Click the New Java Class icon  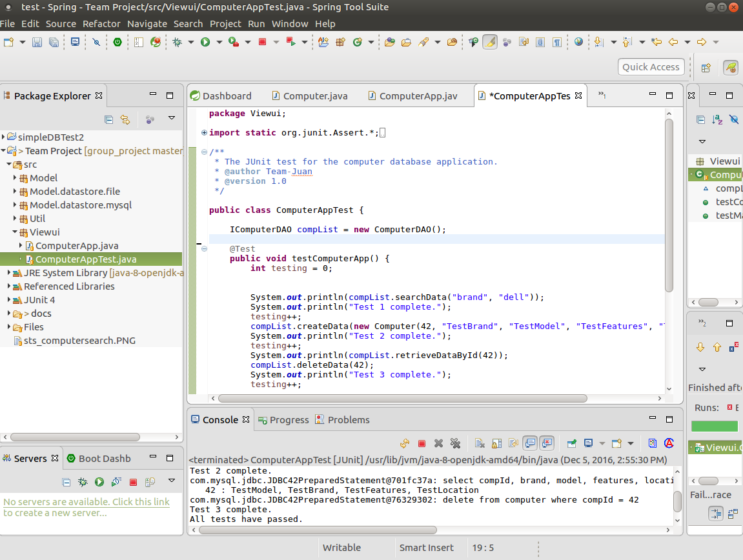357,42
